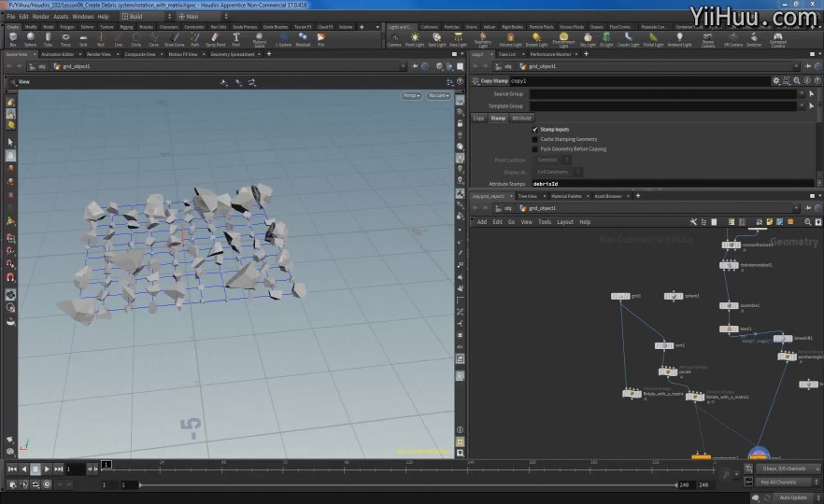Open the No cam camera dropdown
Viewport: 824px width, 504px height.
pyautogui.click(x=438, y=95)
